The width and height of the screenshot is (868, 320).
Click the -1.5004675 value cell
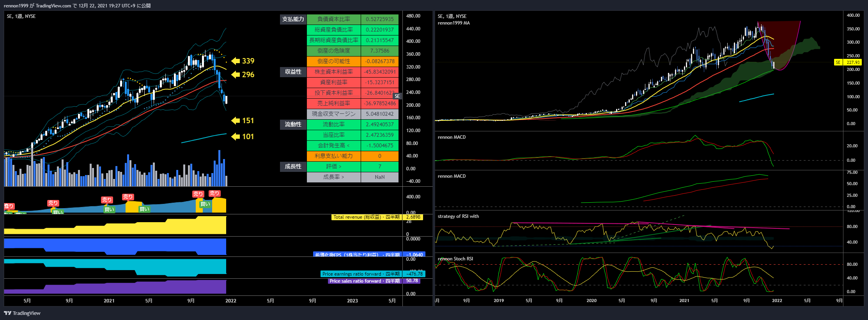pos(380,145)
